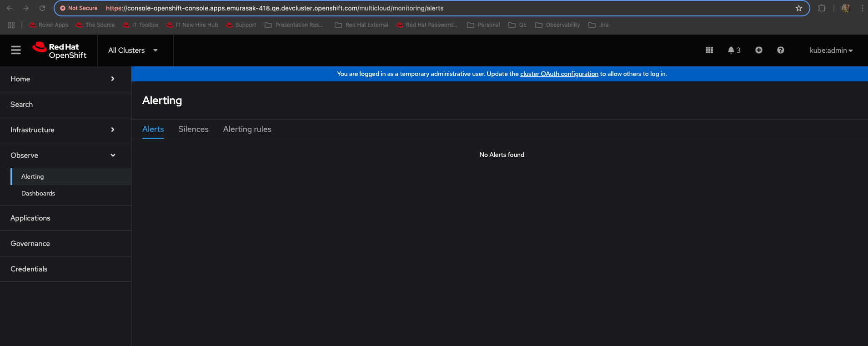The width and height of the screenshot is (868, 346).
Task: Open the Observability bookmark folder
Action: click(557, 25)
